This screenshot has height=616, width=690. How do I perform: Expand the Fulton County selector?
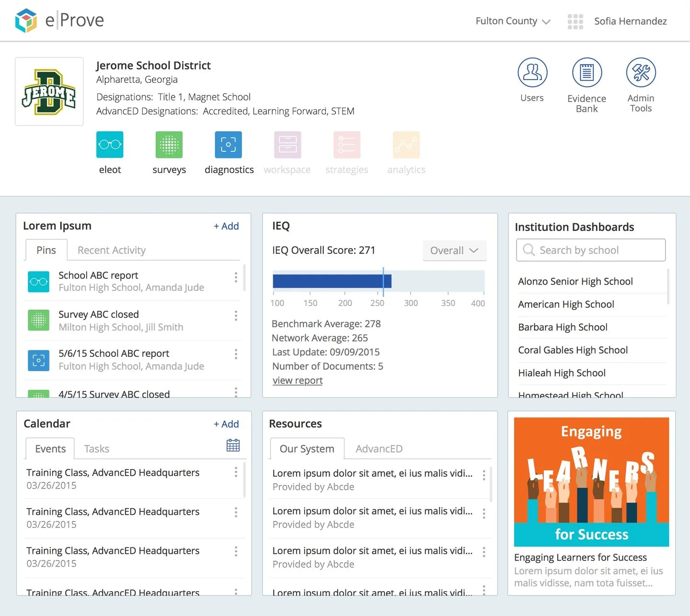pyautogui.click(x=513, y=21)
